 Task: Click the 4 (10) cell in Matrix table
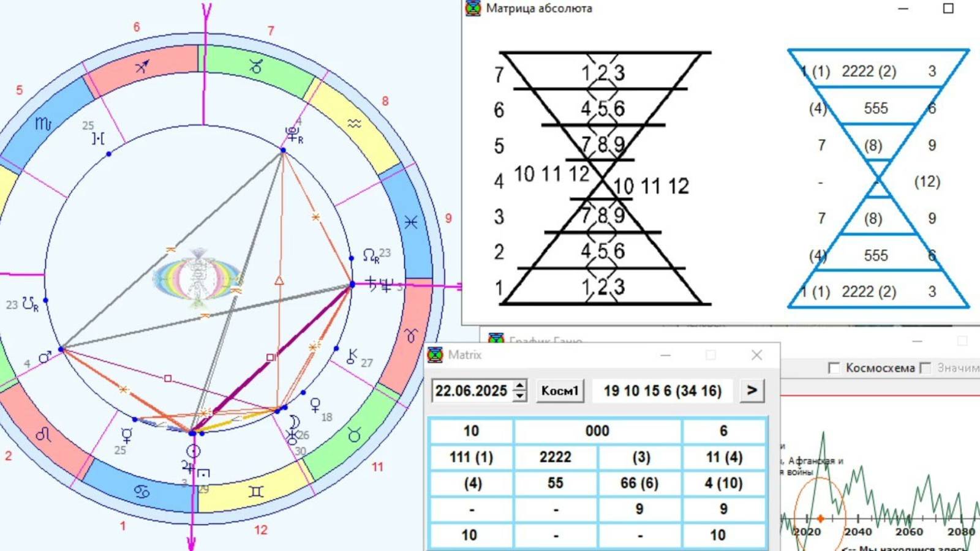pos(724,483)
